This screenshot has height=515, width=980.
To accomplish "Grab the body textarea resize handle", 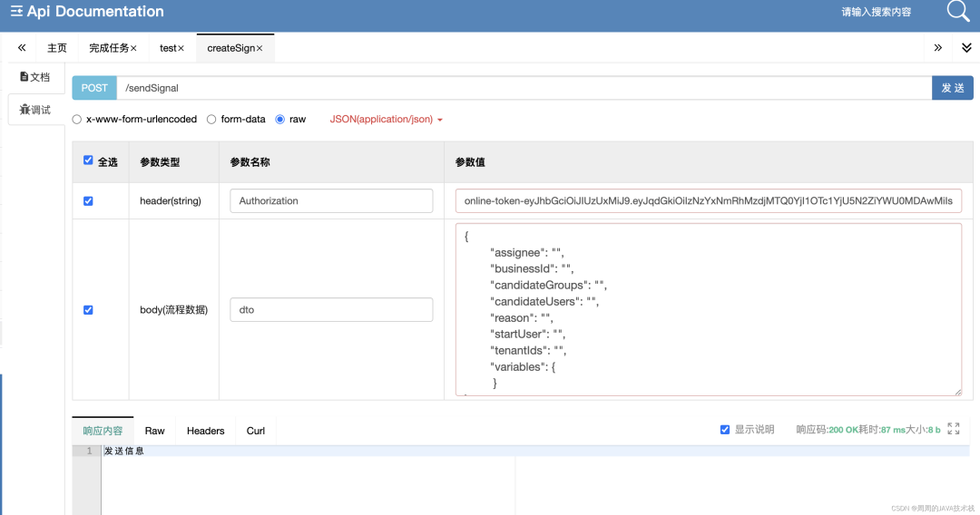I will [x=958, y=392].
